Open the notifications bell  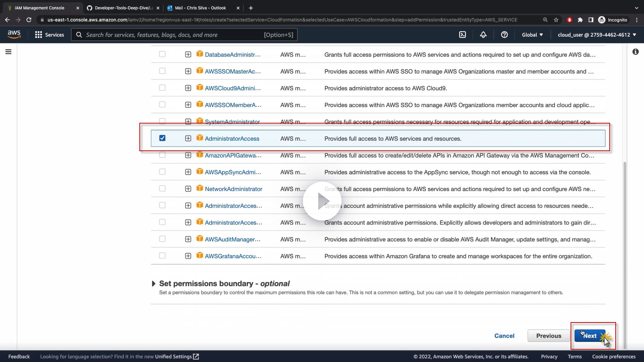[483, 35]
